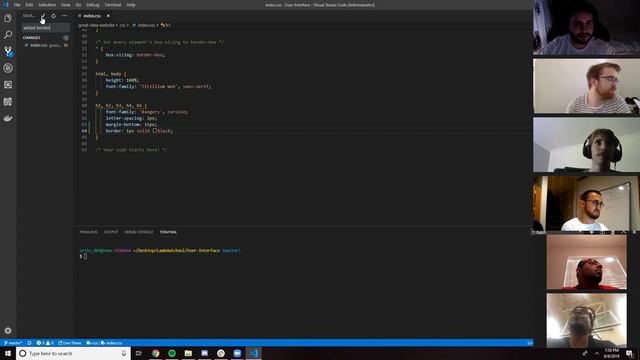Open the Selection menu
This screenshot has height=360, width=640.
click(47, 5)
